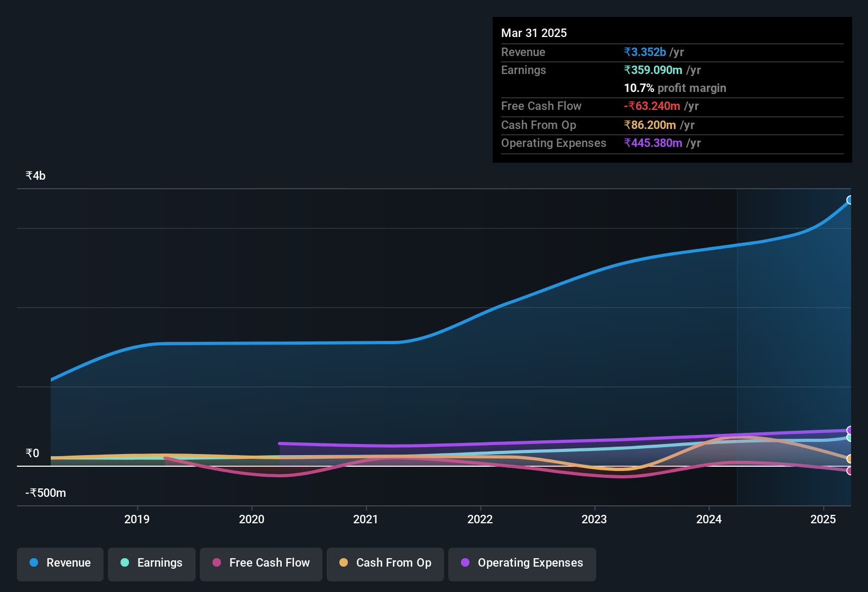
Task: Click the ₹3.352b revenue value
Action: (645, 52)
